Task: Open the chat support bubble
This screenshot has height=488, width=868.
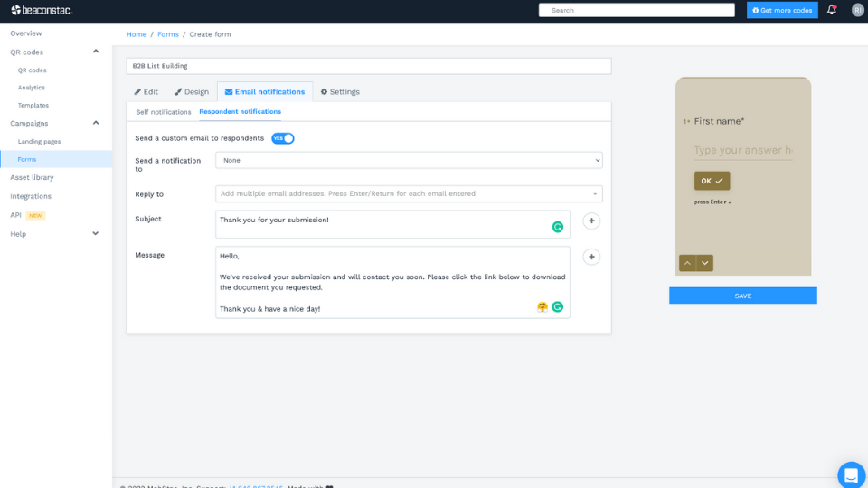Action: pyautogui.click(x=851, y=474)
